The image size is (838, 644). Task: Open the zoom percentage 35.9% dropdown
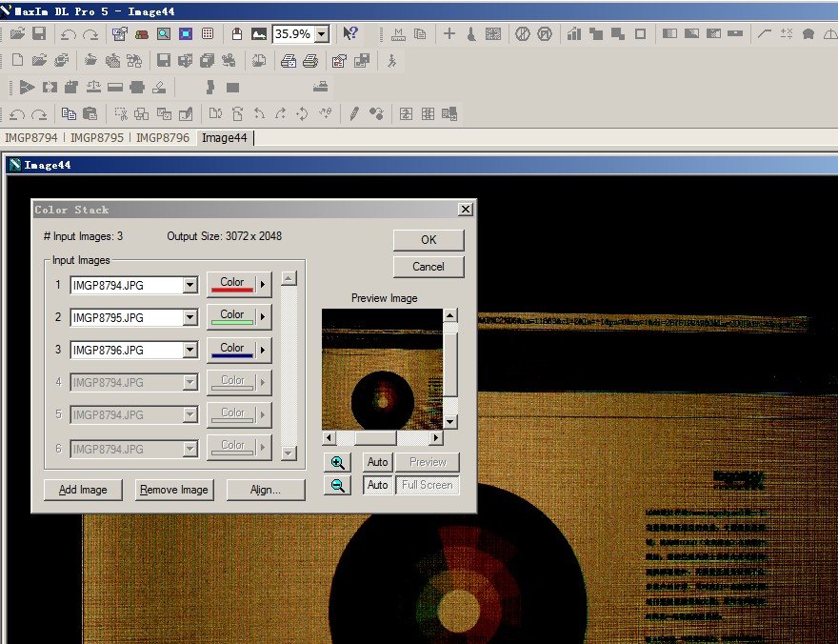click(x=321, y=34)
